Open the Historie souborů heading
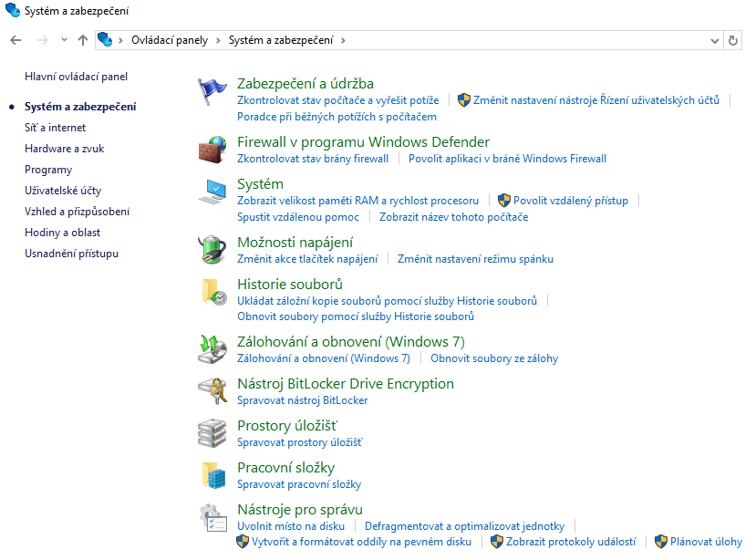Image resolution: width=745 pixels, height=560 pixels. coord(290,285)
